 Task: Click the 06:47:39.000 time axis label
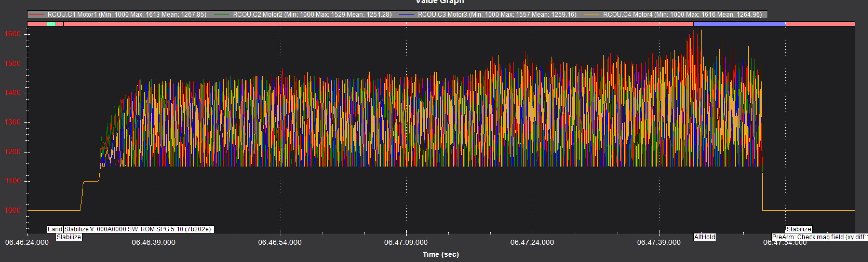[x=659, y=243]
